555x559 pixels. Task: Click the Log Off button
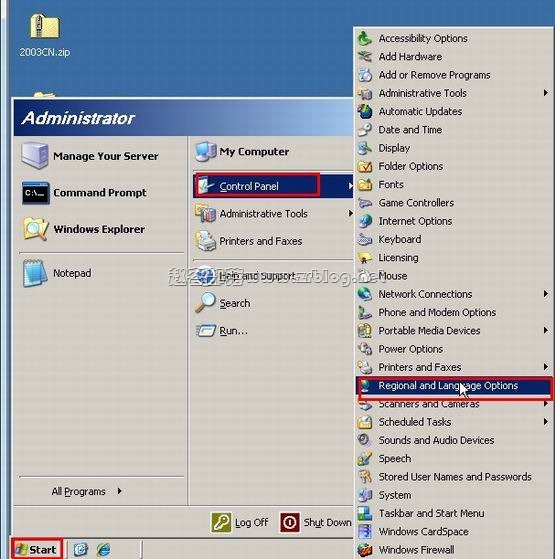(239, 523)
